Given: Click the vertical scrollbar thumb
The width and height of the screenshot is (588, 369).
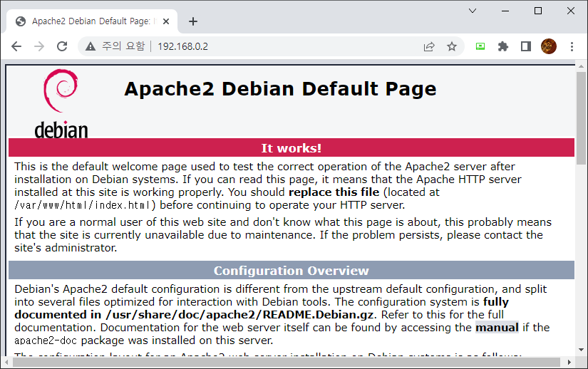Looking at the screenshot, I should (x=582, y=118).
